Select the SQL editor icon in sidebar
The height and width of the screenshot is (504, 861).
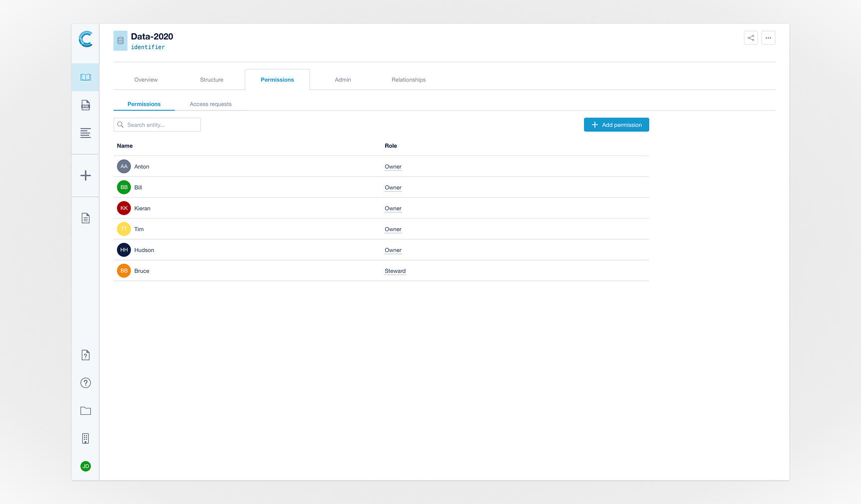[x=85, y=105]
